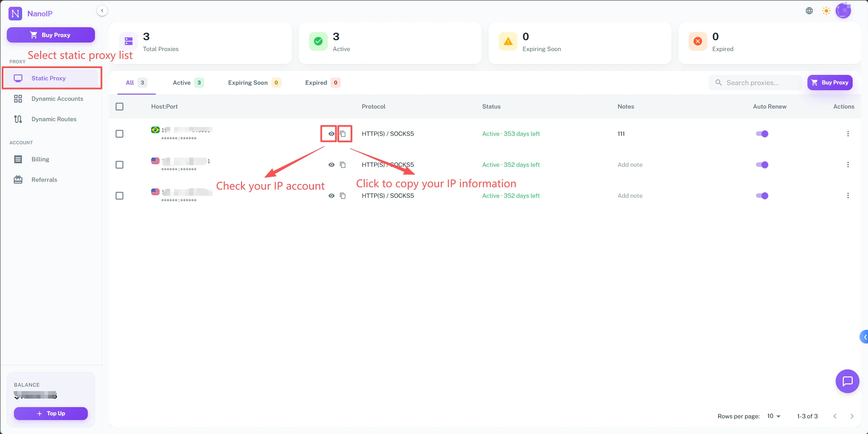Image resolution: width=868 pixels, height=434 pixels.
Task: Click the Expiring Soon warning icon
Action: point(508,41)
